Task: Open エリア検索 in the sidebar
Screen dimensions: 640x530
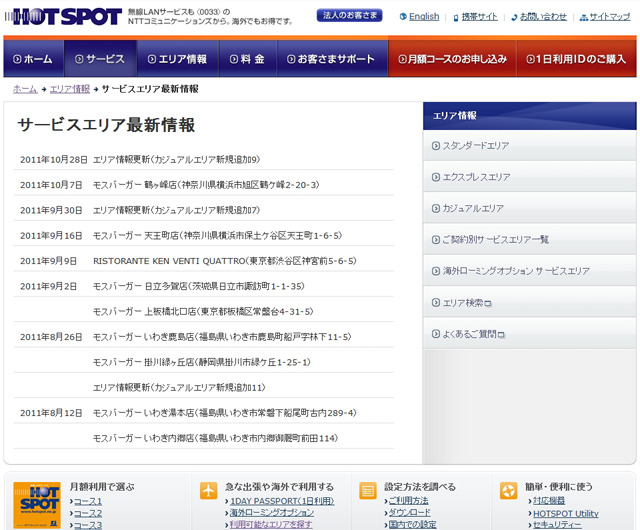Action: click(529, 303)
